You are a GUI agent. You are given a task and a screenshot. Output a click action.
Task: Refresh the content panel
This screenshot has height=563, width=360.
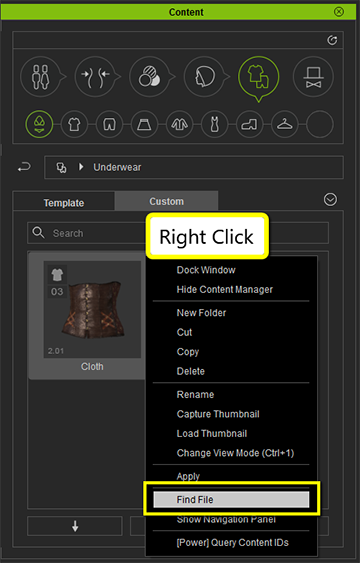(x=332, y=40)
